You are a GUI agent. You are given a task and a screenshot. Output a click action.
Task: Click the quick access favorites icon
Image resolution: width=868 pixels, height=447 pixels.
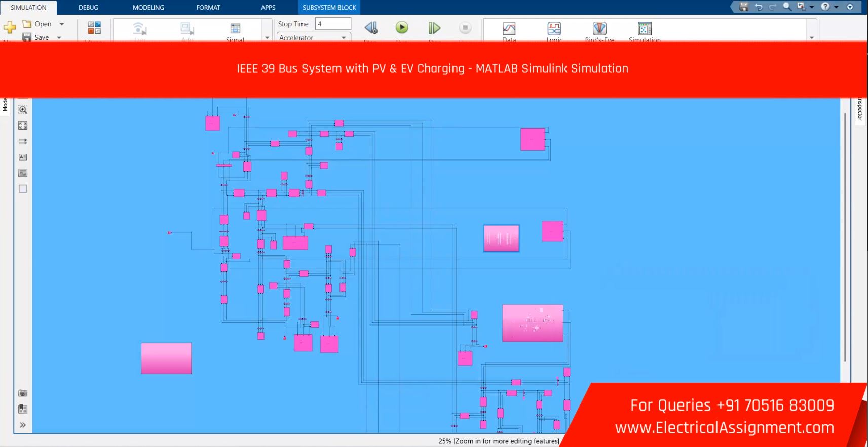pos(801,7)
